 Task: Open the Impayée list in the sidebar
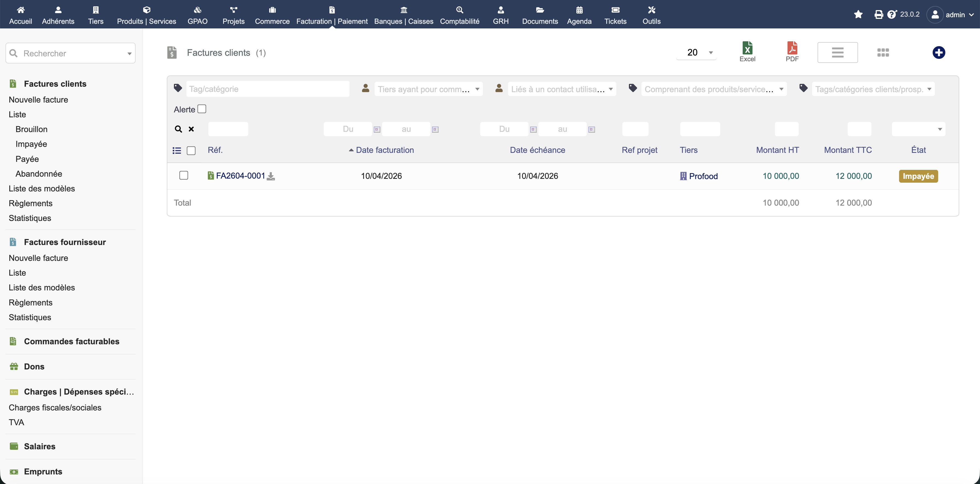(x=31, y=144)
